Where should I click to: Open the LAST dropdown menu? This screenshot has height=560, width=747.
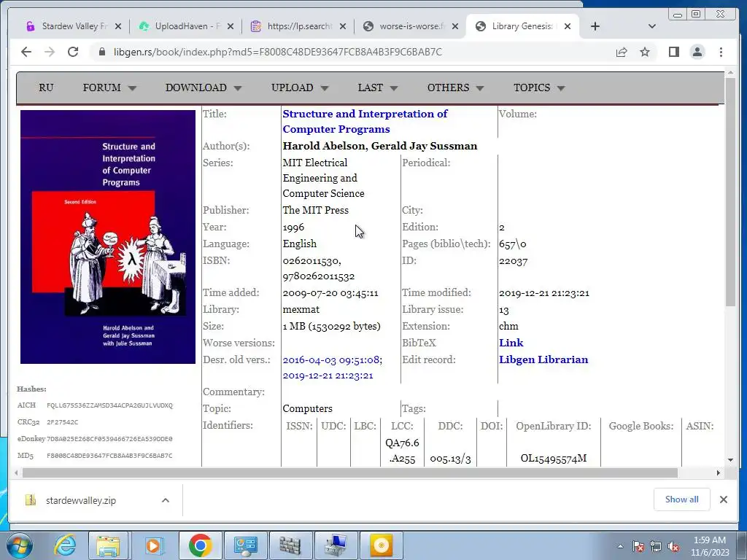coord(378,87)
